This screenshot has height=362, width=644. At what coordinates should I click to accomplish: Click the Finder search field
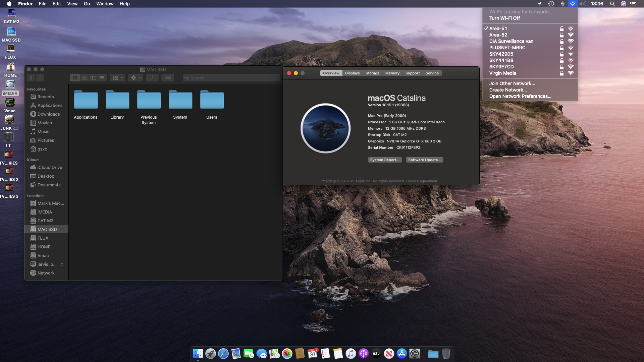(x=231, y=78)
